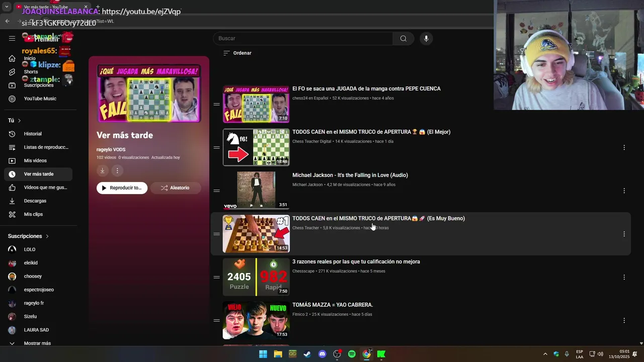Open browser tab search dropdown

tap(7, 7)
